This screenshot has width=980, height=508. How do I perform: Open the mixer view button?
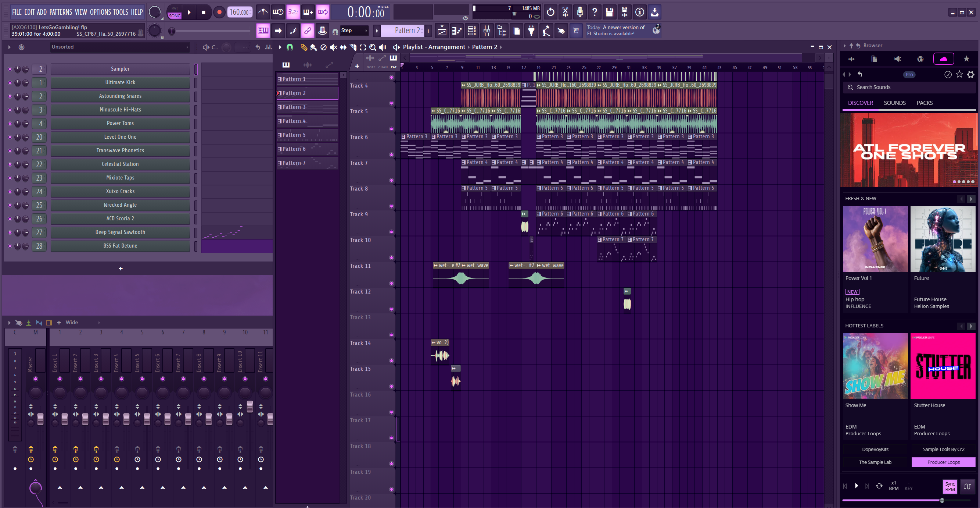[487, 31]
